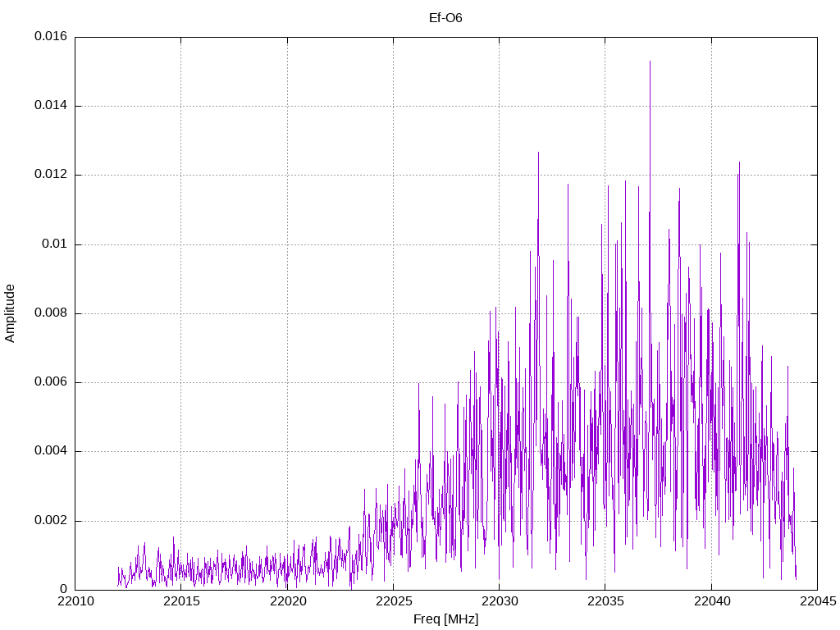Viewport: 840px width, 630px height.
Task: Click the 0.002 y-axis tick label
Action: point(51,521)
